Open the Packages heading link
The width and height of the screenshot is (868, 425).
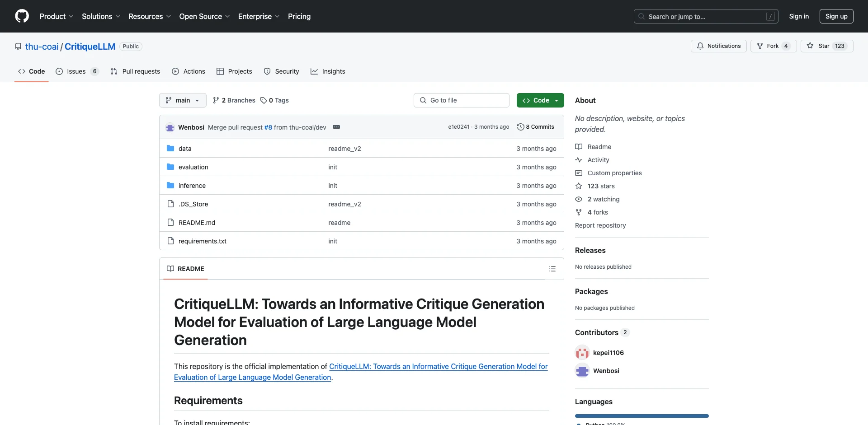point(591,291)
